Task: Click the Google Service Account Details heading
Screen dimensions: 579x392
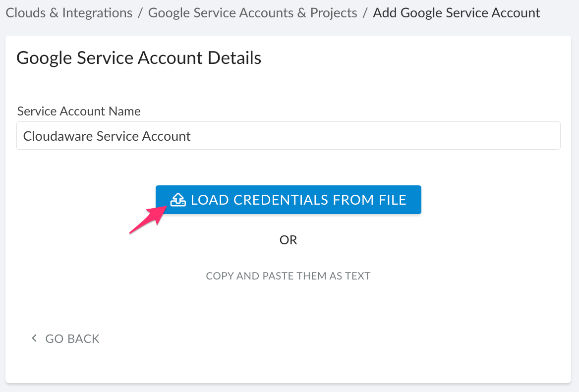Action: 138,57
